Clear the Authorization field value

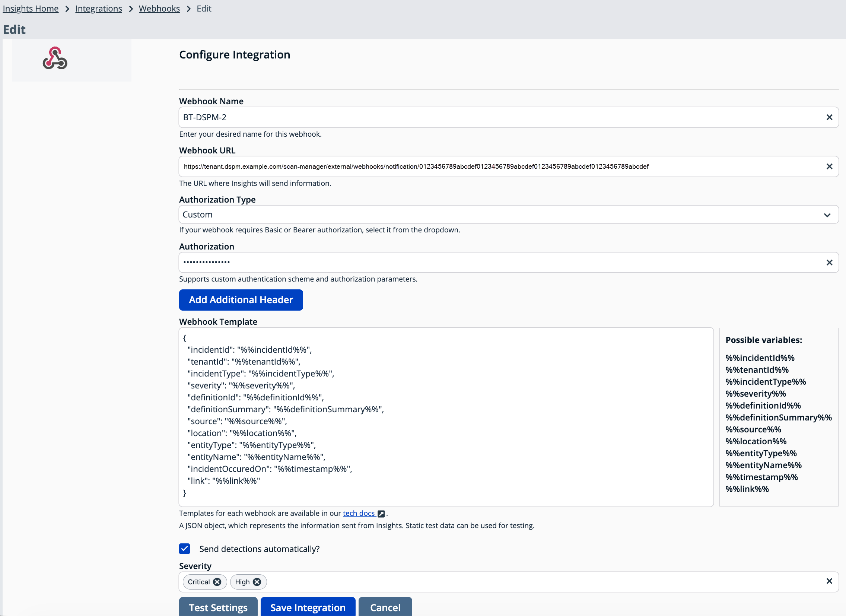[x=829, y=263]
